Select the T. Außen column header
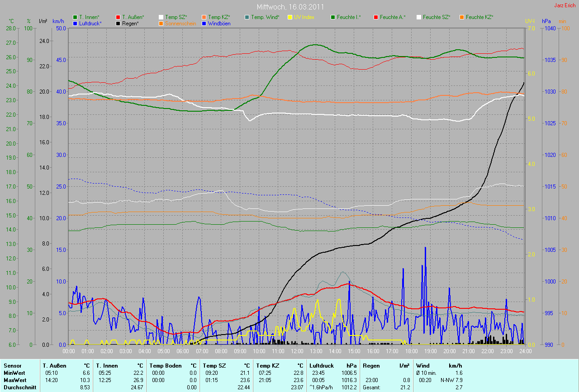 (54, 365)
